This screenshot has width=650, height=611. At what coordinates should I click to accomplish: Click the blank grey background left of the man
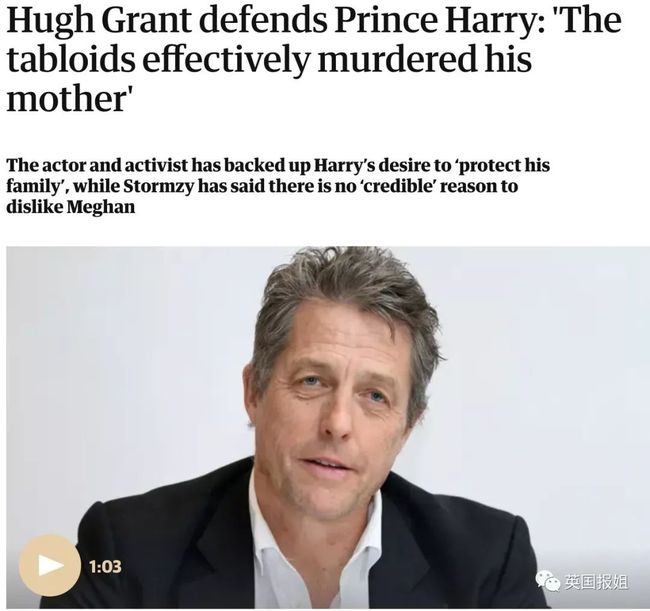pos(124,352)
